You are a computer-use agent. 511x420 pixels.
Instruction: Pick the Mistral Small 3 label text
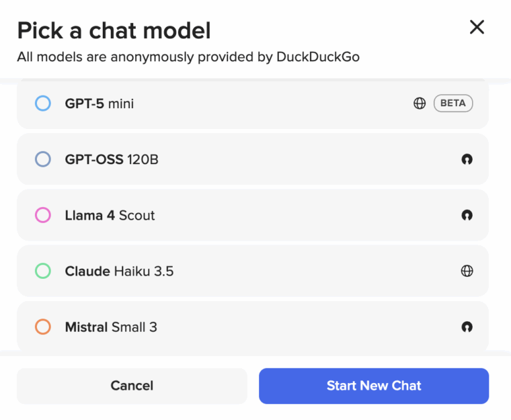pyautogui.click(x=111, y=327)
